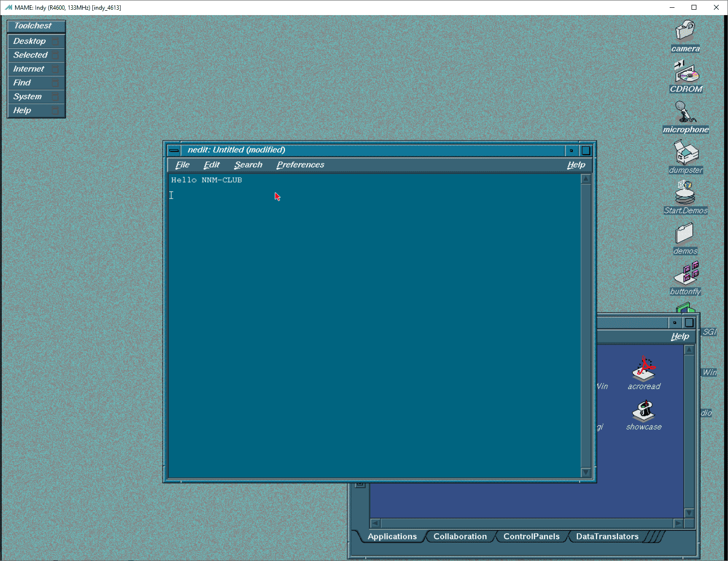This screenshot has height=561, width=728.
Task: Click the 'Hello NNM-CLUB' text line
Action: [x=206, y=180]
